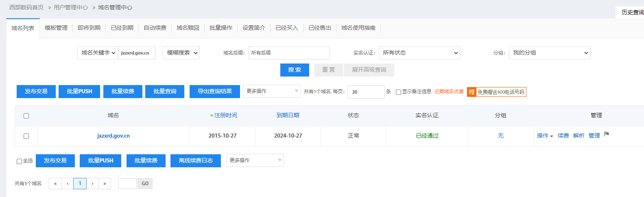Enable the 显示备注信息 checkbox
Viewport: 644px width, 197px height.
pyautogui.click(x=399, y=92)
